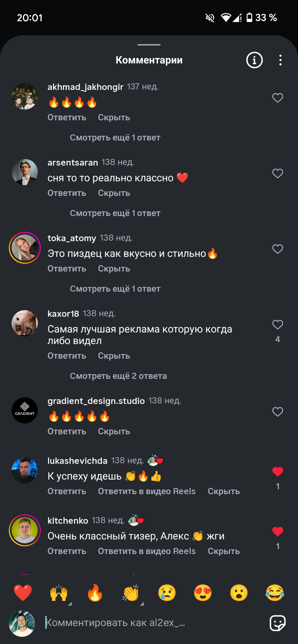
Task: Like the toka_atomy comment
Action: [x=278, y=249]
